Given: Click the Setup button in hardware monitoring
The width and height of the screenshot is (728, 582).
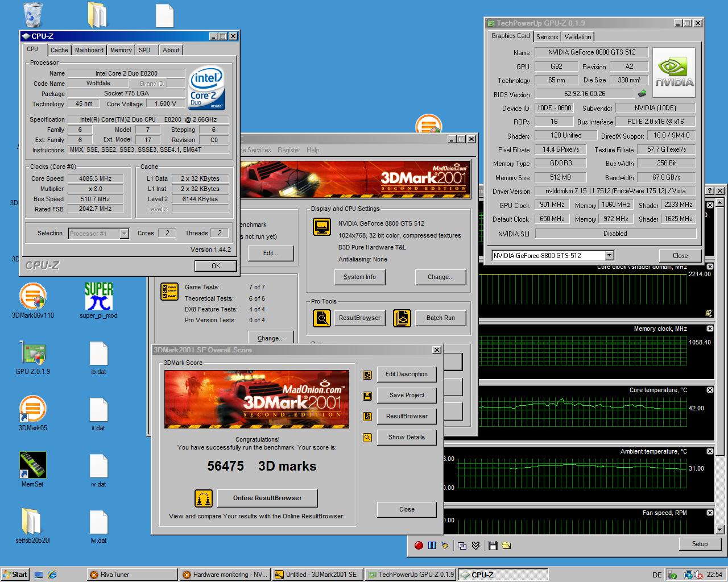Looking at the screenshot, I should [x=700, y=544].
